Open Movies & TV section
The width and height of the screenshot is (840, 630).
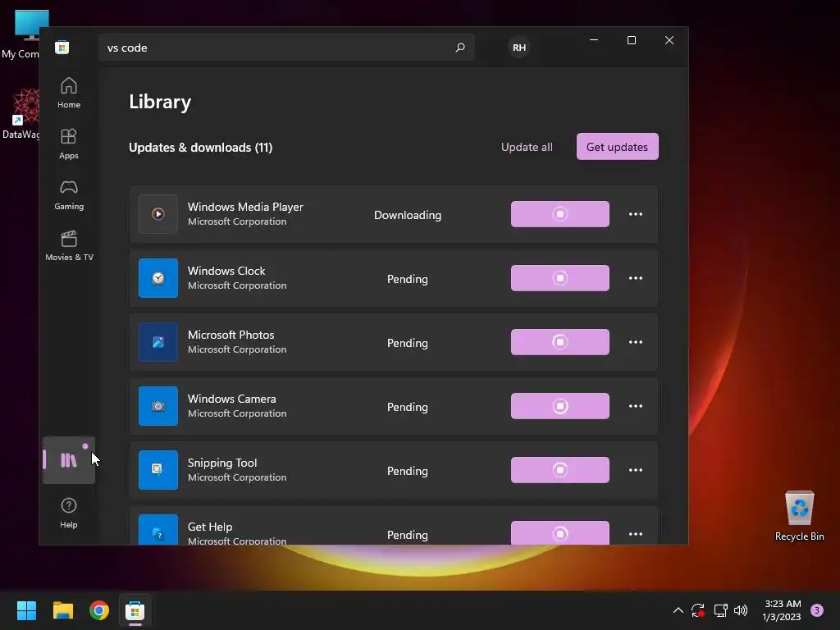[x=69, y=245]
